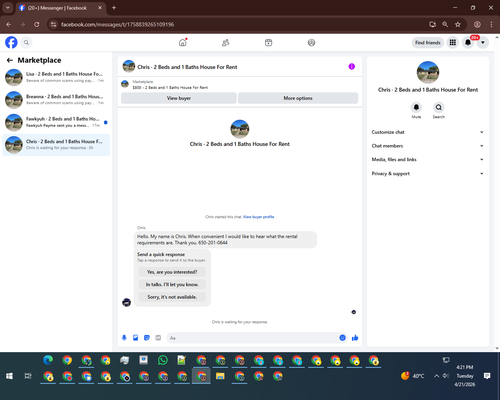Open the Chrome three-dot menu
Viewport: 500px width, 400px height.
coord(491,24)
